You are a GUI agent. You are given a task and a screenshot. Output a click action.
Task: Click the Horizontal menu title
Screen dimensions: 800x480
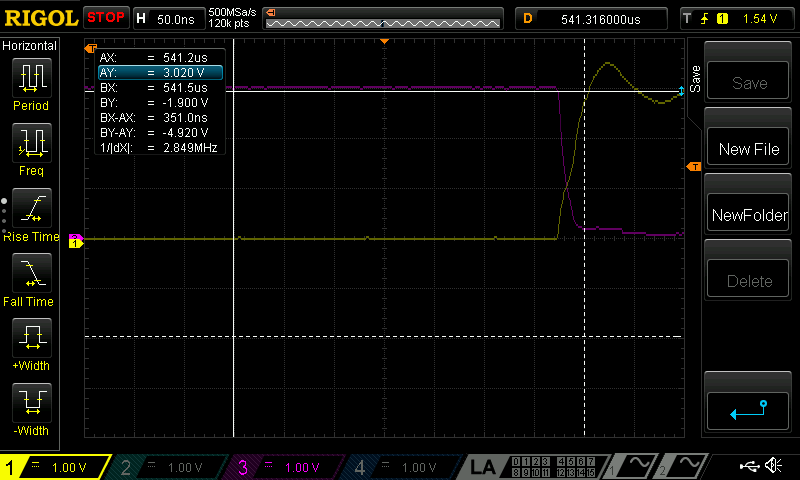click(x=30, y=46)
